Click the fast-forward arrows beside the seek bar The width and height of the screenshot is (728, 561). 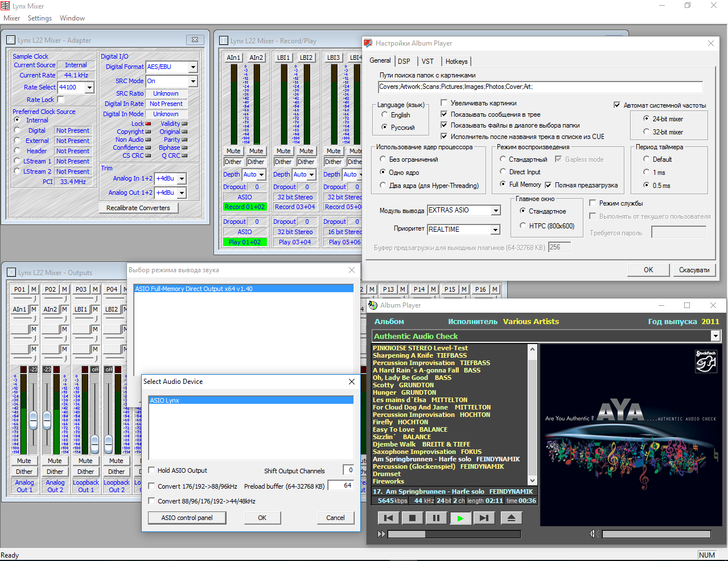(381, 534)
